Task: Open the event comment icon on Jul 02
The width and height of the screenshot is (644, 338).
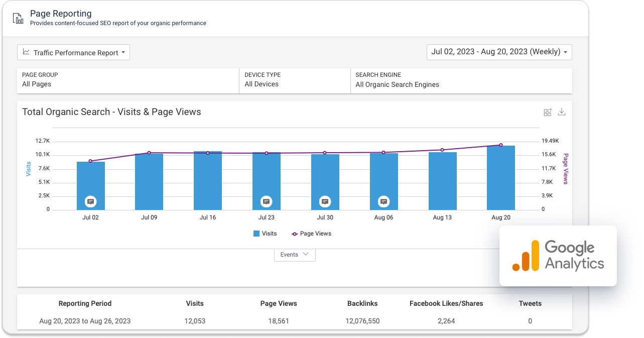Action: 91,201
